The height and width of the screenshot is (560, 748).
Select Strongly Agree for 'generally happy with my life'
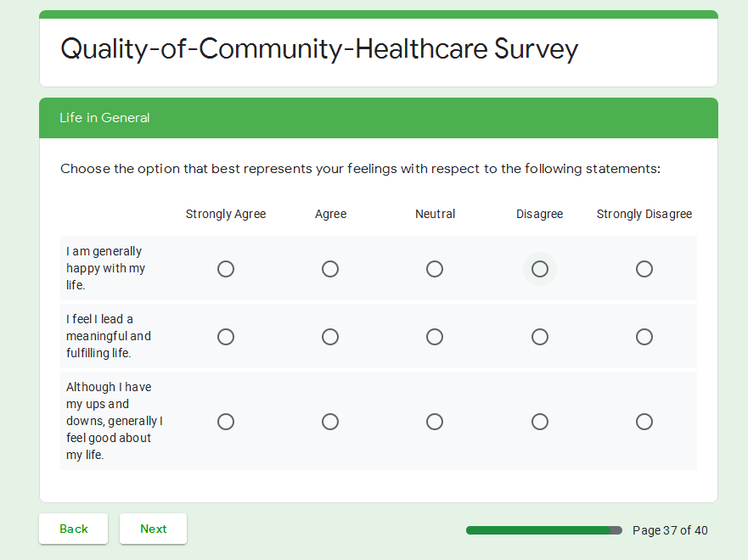click(x=226, y=269)
